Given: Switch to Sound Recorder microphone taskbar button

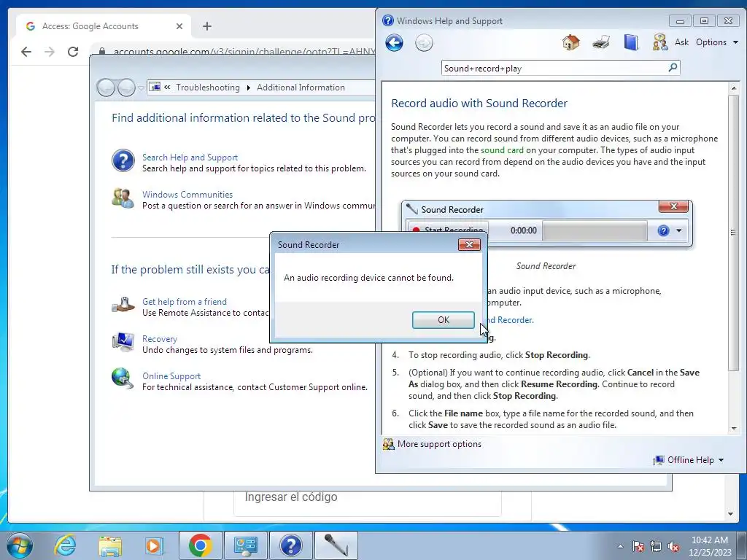Looking at the screenshot, I should coord(336,545).
